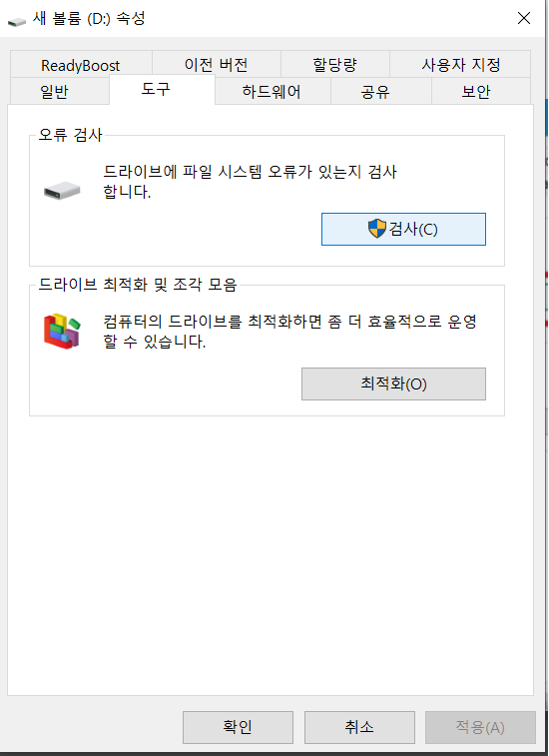Click the hard drive icon under 오류 검사
Image resolution: width=549 pixels, height=756 pixels.
coord(62,191)
